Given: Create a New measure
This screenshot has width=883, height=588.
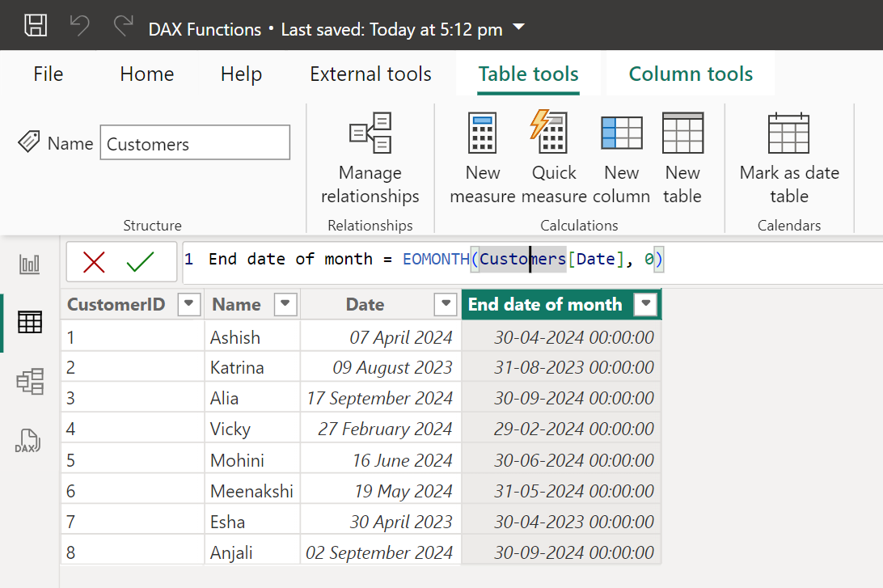Looking at the screenshot, I should 483,159.
